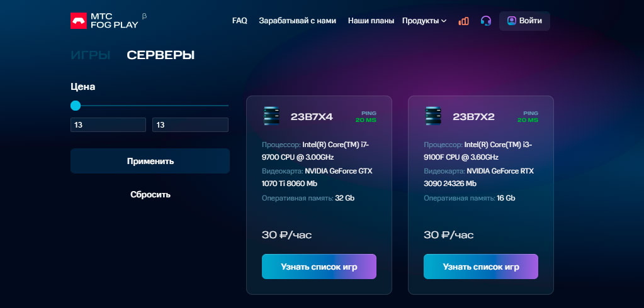The height and width of the screenshot is (308, 644).
Task: Click the 32 Gb memory value
Action: point(344,198)
